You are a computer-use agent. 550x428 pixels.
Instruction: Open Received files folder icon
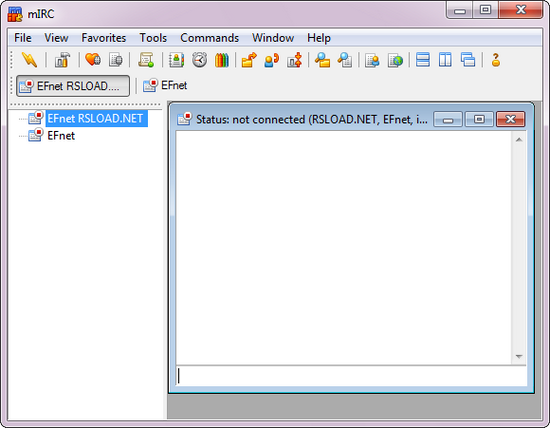tap(322, 60)
